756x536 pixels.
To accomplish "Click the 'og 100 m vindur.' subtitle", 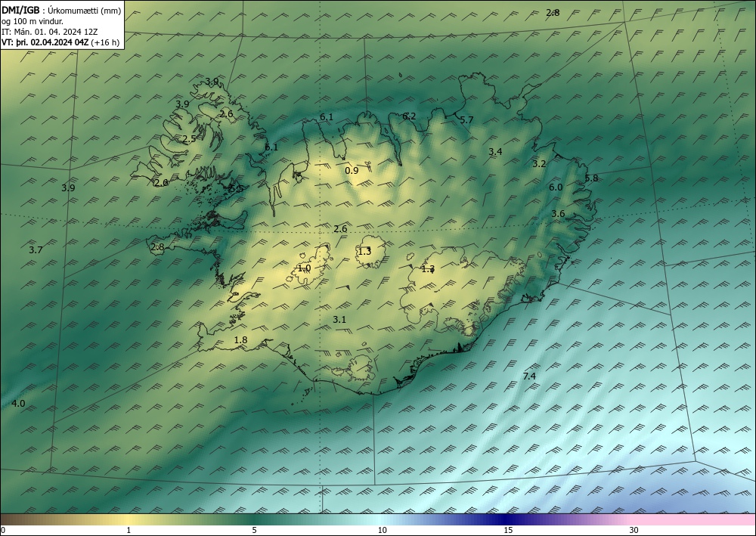I will [x=33, y=21].
